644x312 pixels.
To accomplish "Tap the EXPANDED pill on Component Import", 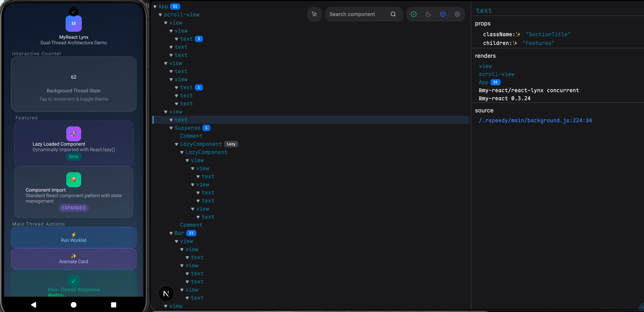I will (73, 208).
